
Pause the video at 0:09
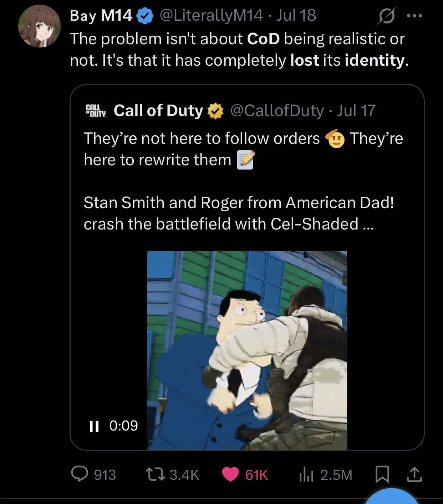coord(94,426)
